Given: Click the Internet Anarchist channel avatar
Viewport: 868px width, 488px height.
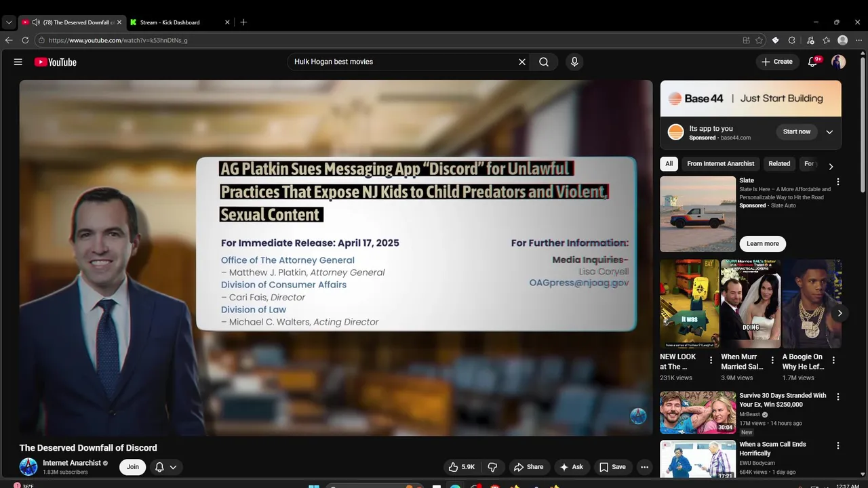Looking at the screenshot, I should 28,466.
